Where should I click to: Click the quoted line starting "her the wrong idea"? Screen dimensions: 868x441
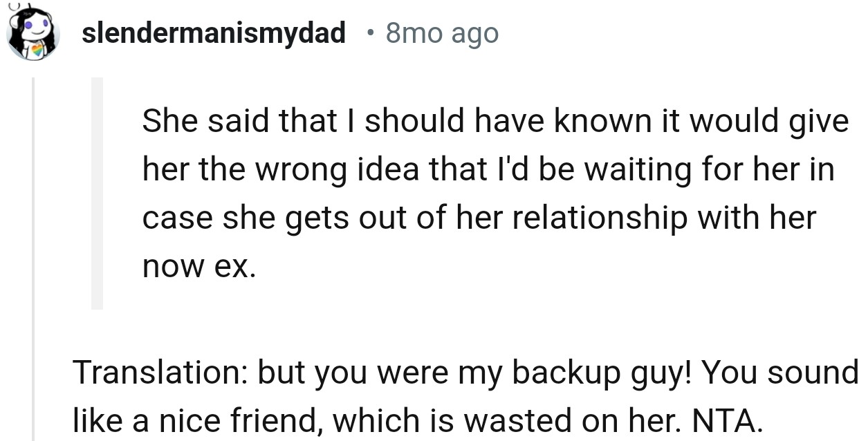[488, 170]
